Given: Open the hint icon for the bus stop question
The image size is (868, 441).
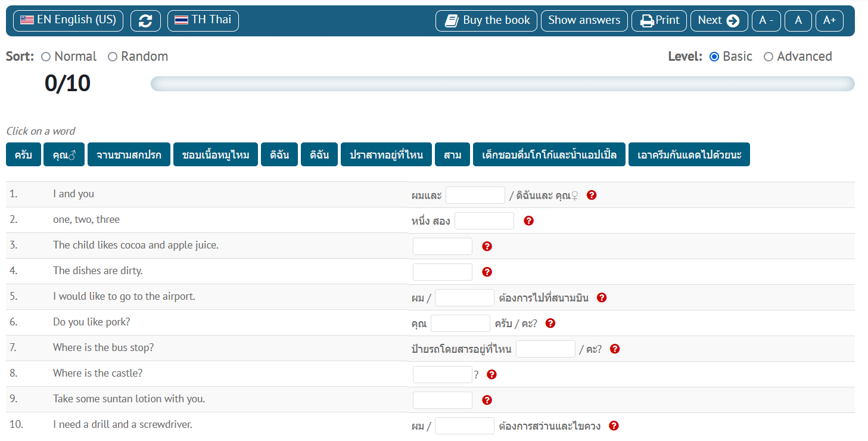Looking at the screenshot, I should 615,349.
